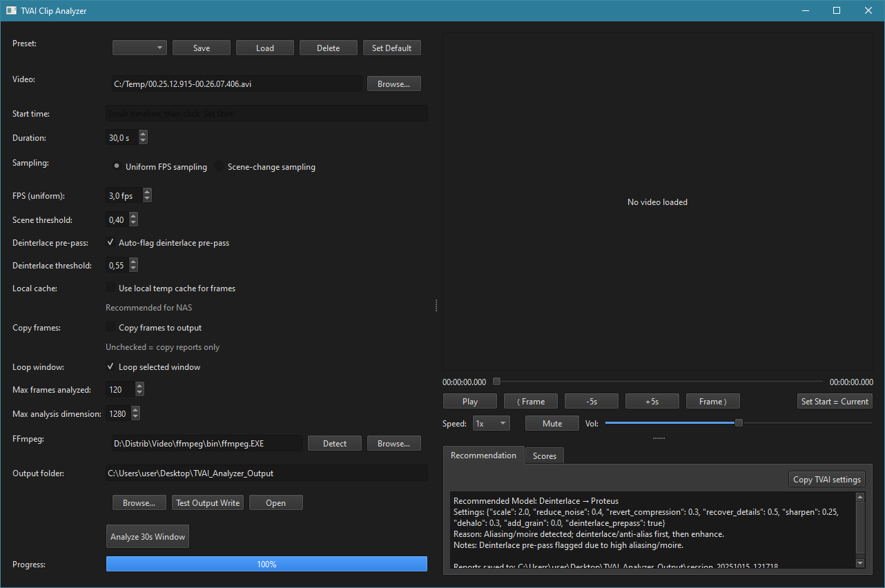The image size is (885, 588).
Task: Open the Preset dropdown list
Action: pyautogui.click(x=139, y=48)
